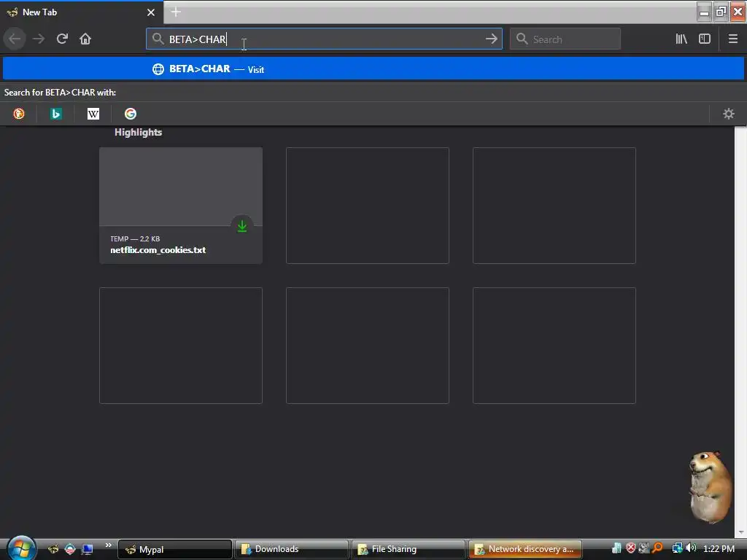Click green download icon on highlight
The width and height of the screenshot is (747, 560).
[x=242, y=226]
